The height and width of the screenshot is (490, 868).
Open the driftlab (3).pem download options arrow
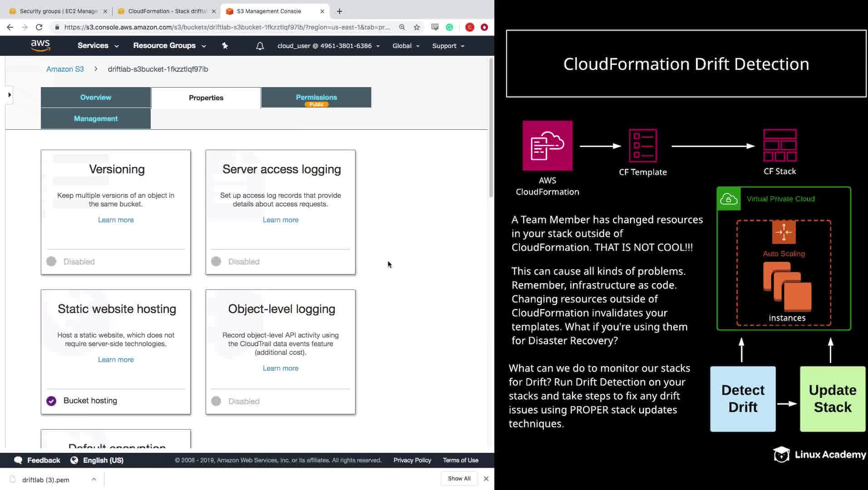coord(94,479)
